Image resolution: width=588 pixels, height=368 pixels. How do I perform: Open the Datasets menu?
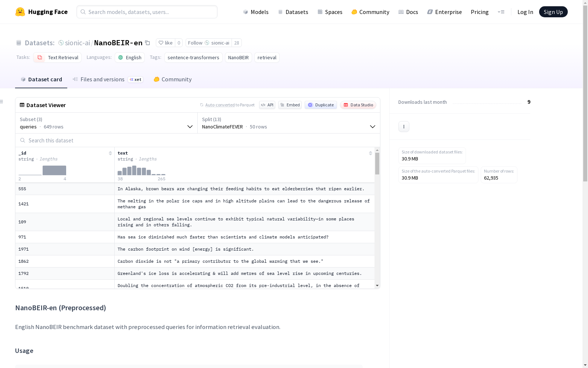coord(293,12)
